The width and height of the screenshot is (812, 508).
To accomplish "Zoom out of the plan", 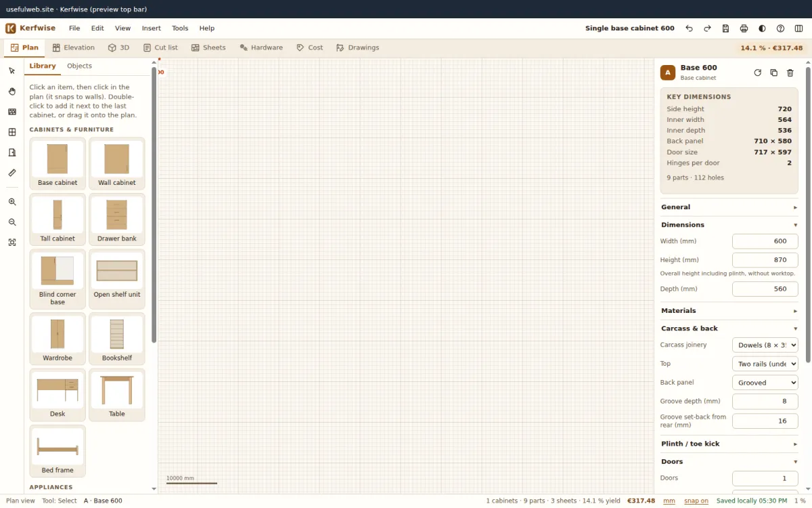I will point(12,222).
